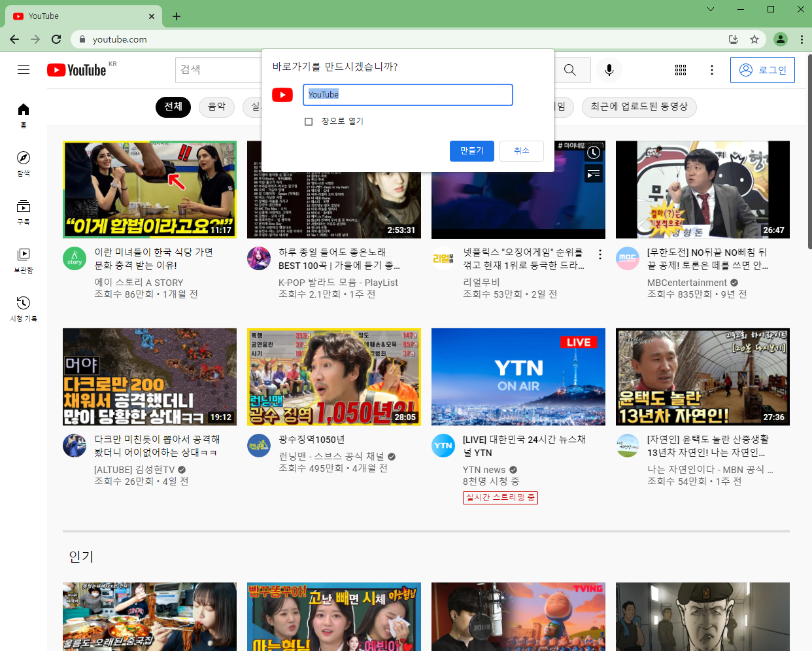Select '최근에 업로드된 동영상' chip
Viewport: 812px width, 651px height.
tap(639, 107)
